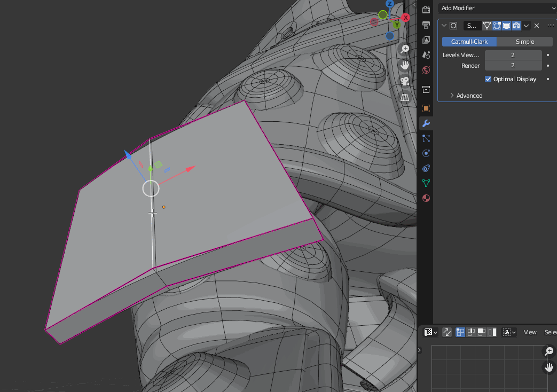Toggle modifier visibility in render
The image size is (557, 392).
(516, 26)
